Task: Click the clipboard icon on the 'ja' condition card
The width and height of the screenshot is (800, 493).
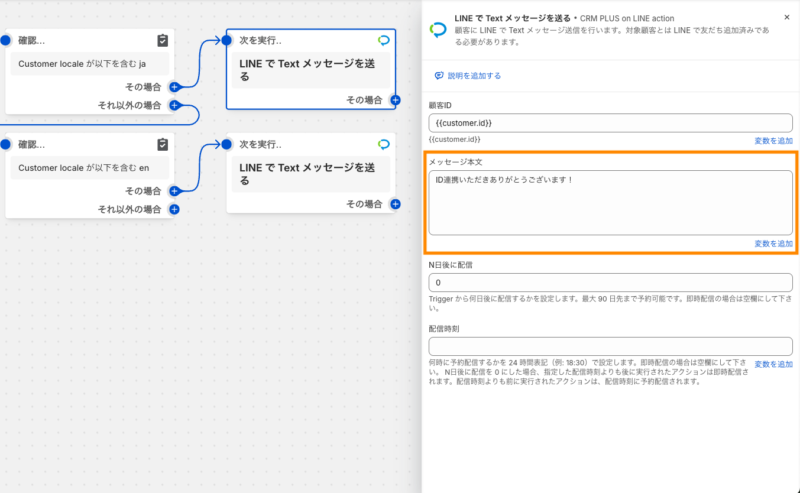Action: pos(162,40)
